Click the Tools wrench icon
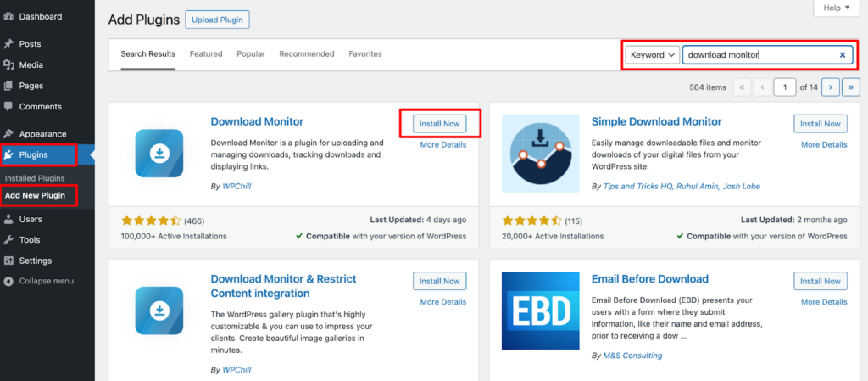The image size is (868, 381). (x=8, y=240)
